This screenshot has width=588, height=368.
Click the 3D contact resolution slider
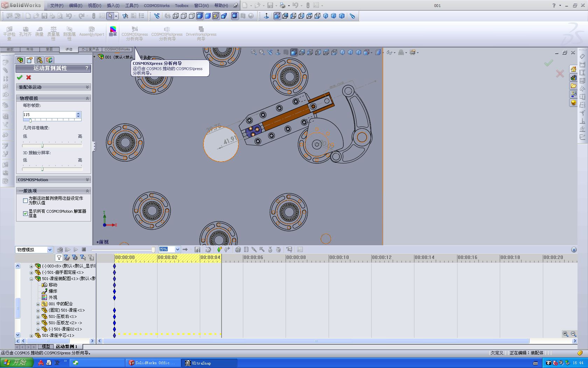[x=42, y=169]
